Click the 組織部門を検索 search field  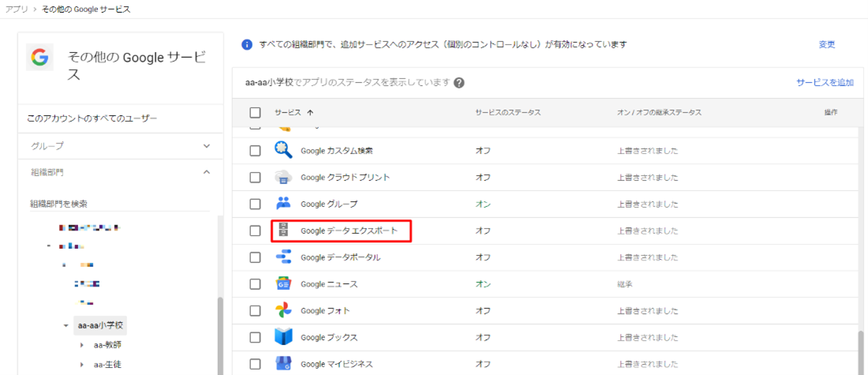coord(120,204)
